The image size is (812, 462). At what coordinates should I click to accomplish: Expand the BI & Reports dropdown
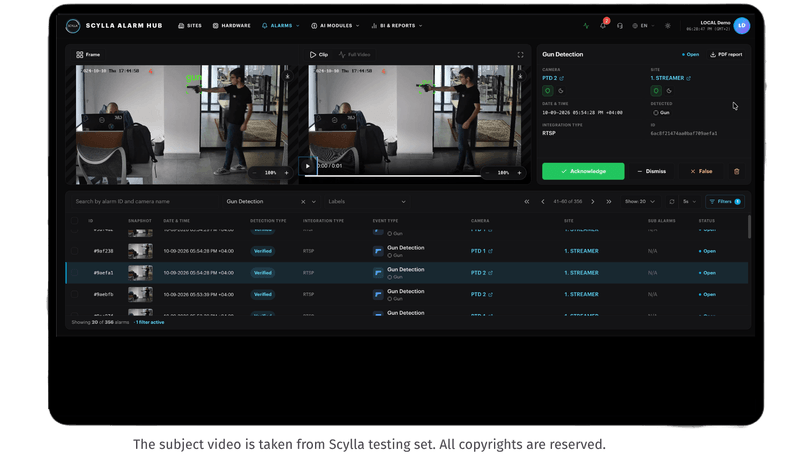397,25
